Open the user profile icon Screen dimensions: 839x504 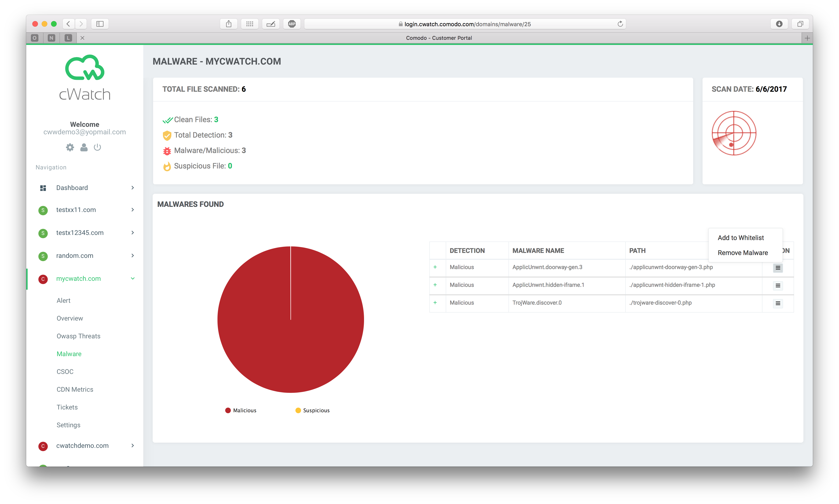click(84, 147)
